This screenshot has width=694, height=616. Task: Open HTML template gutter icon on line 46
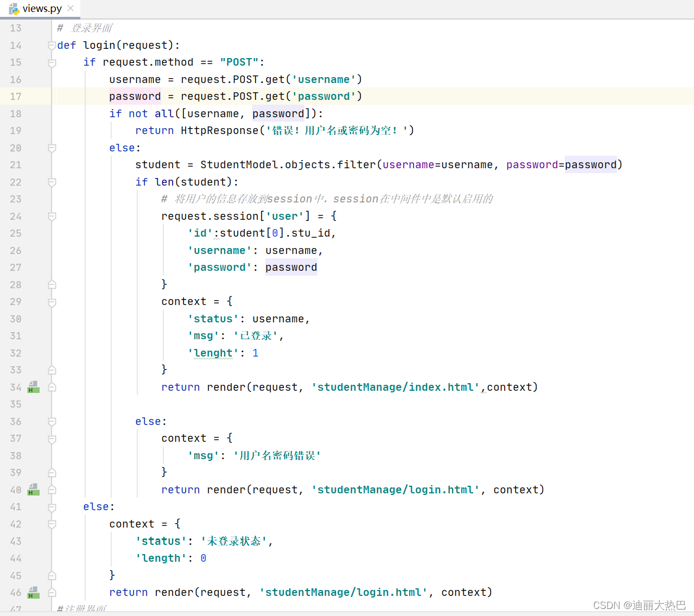pos(34,592)
